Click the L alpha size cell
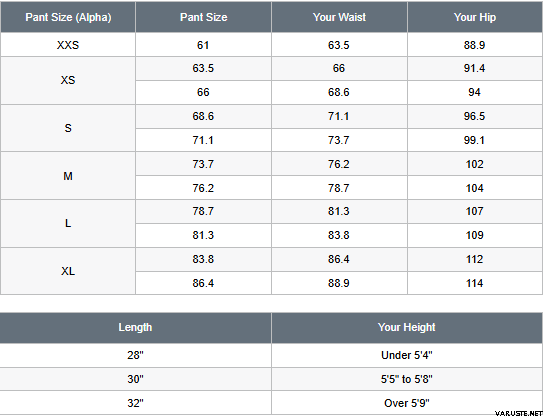The width and height of the screenshot is (543, 416). click(x=68, y=223)
